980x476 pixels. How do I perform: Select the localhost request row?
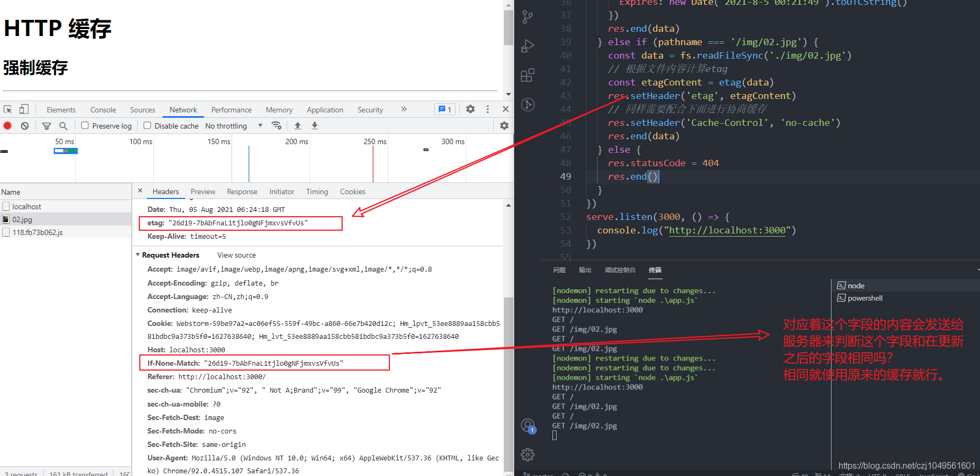click(66, 207)
